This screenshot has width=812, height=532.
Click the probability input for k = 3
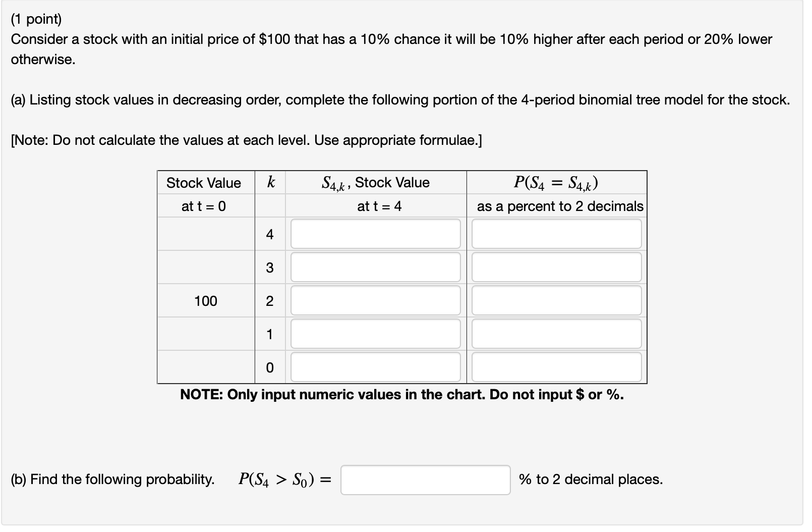click(555, 267)
